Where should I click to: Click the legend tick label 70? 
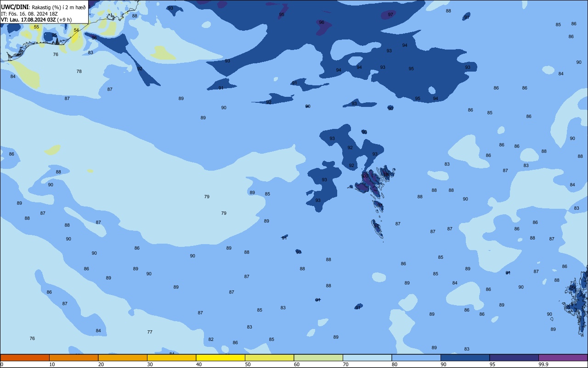click(x=346, y=364)
